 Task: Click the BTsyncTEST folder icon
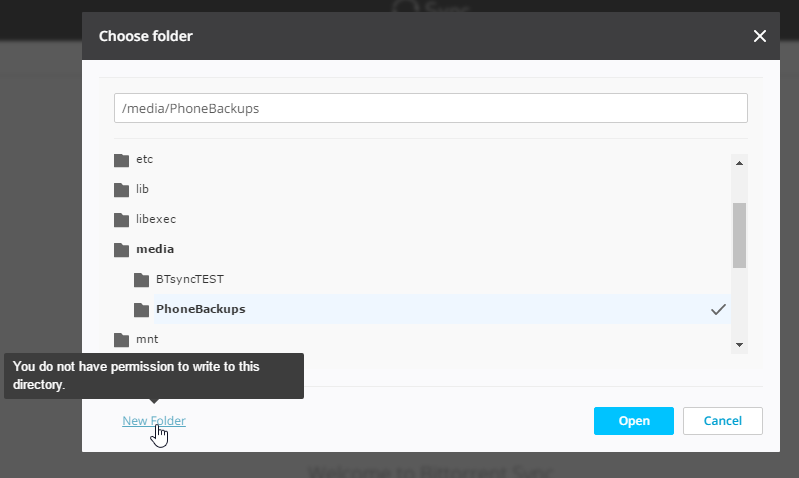[141, 280]
